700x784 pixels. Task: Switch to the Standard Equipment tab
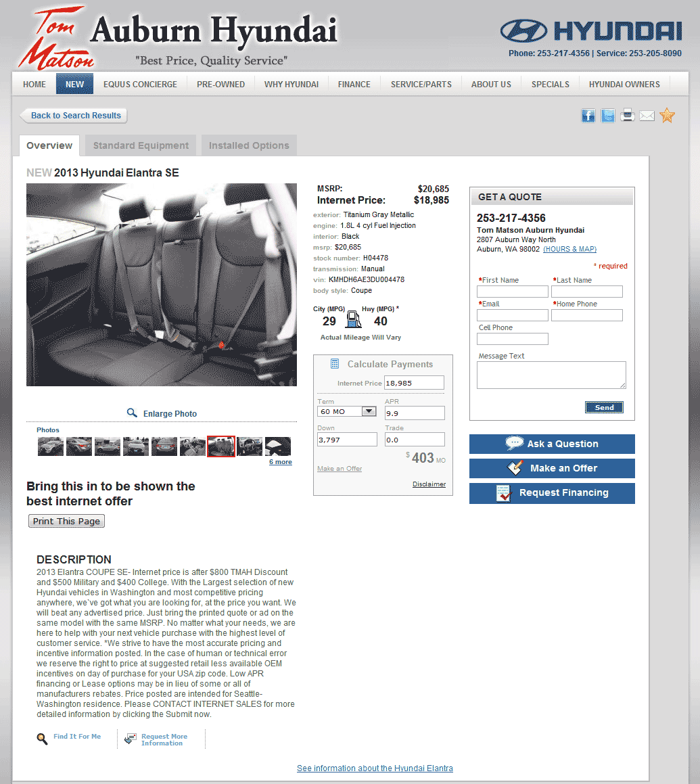(141, 145)
